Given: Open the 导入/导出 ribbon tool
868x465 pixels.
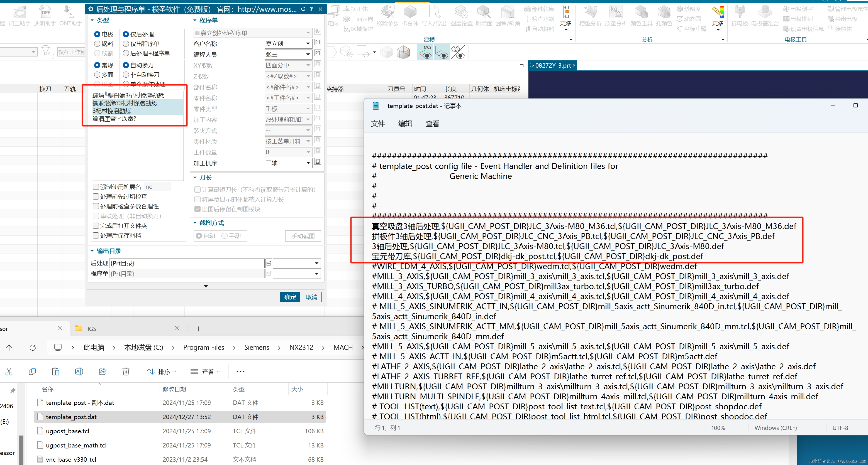Looking at the screenshot, I should point(434,16).
